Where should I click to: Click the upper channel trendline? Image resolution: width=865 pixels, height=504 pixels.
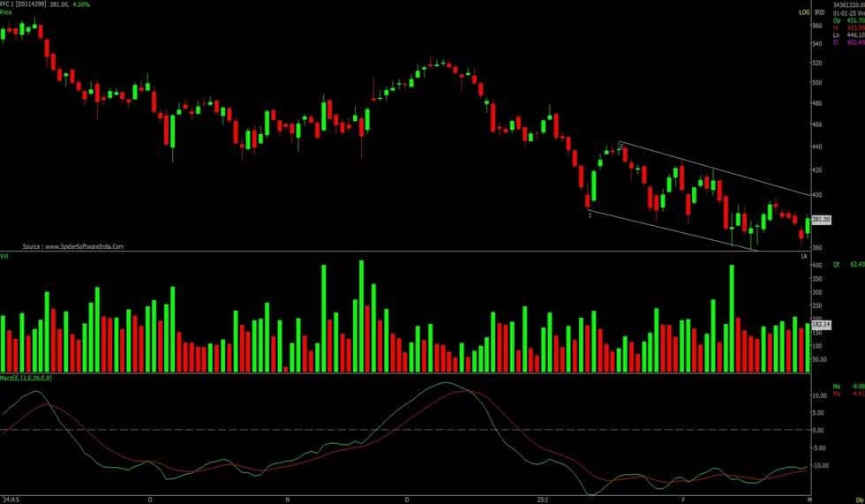click(x=724, y=169)
